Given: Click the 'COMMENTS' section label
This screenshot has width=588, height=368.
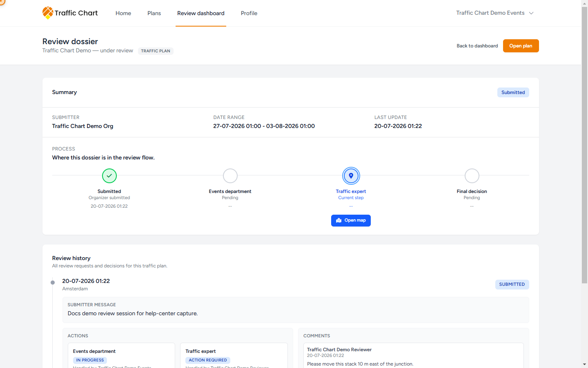Looking at the screenshot, I should pos(317,336).
